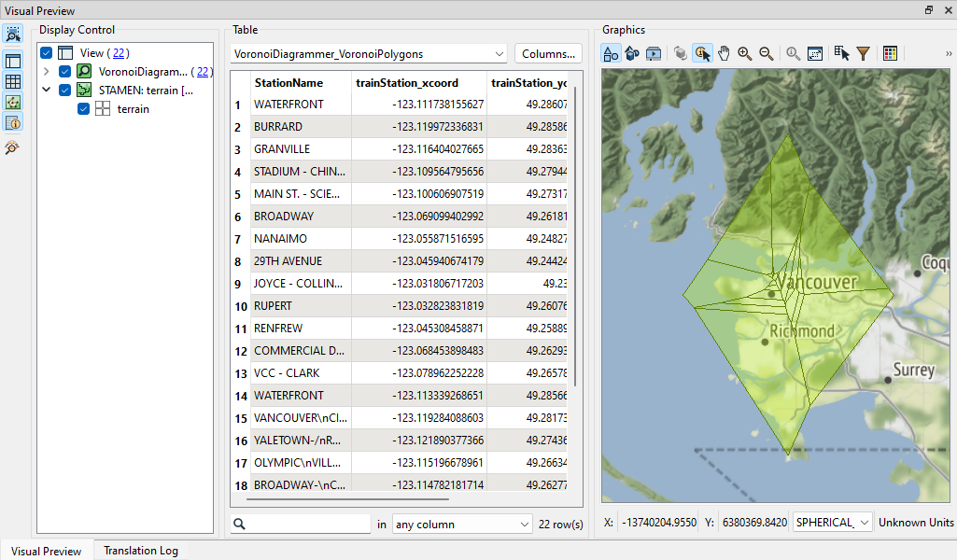Switch to 2D shapes mode in Graphics toolbar
957x560 pixels.
(x=611, y=54)
